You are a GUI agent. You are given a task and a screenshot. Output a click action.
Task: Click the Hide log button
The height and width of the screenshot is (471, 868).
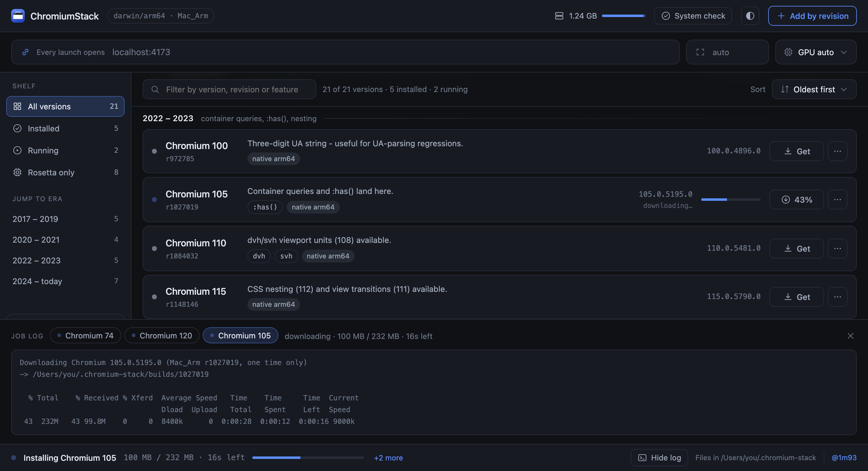(x=659, y=458)
